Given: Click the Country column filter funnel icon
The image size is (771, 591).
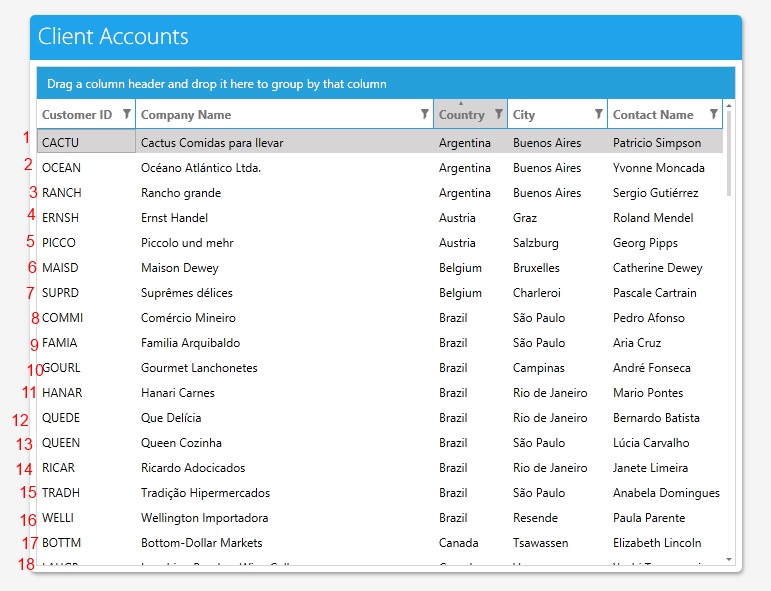Looking at the screenshot, I should (499, 115).
